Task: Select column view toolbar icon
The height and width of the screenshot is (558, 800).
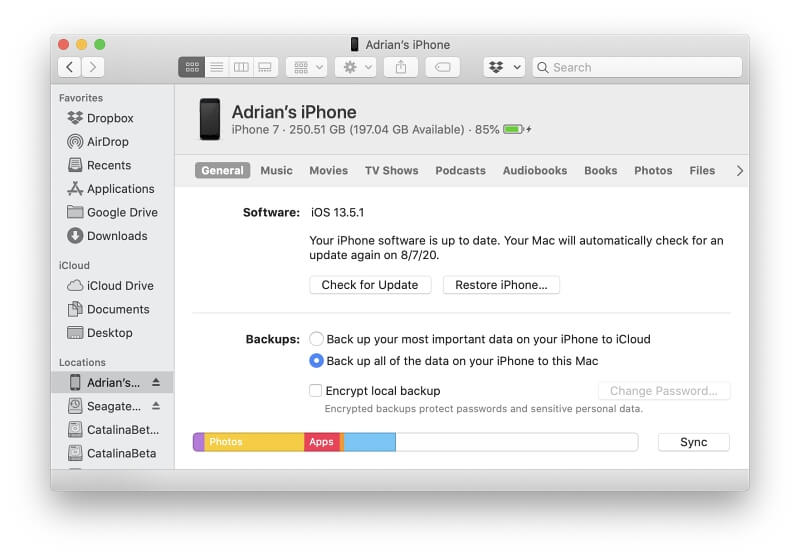Action: pos(240,67)
